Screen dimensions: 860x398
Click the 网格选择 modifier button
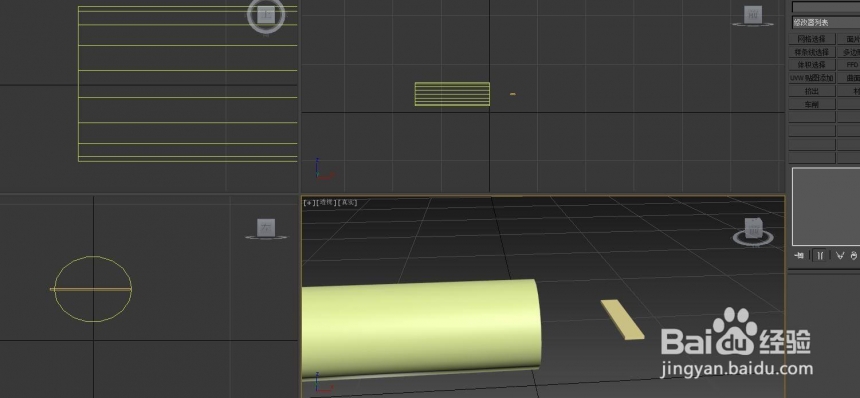coord(812,39)
